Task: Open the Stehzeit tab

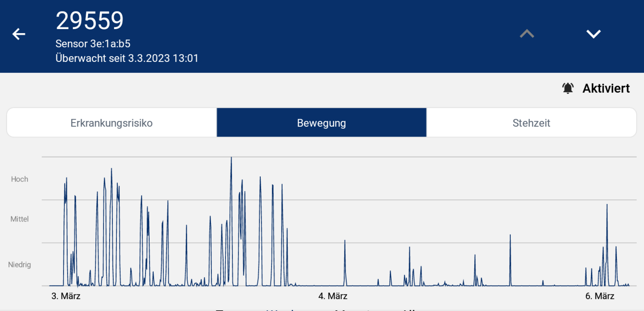Action: [x=531, y=123]
